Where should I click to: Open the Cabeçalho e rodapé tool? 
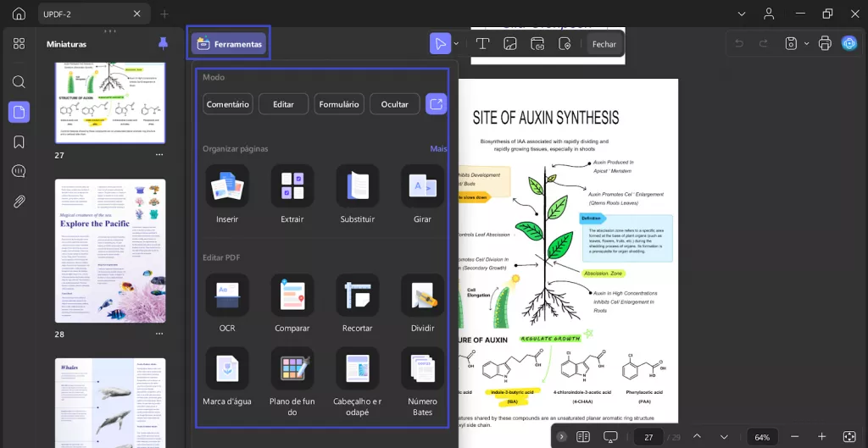358,382
